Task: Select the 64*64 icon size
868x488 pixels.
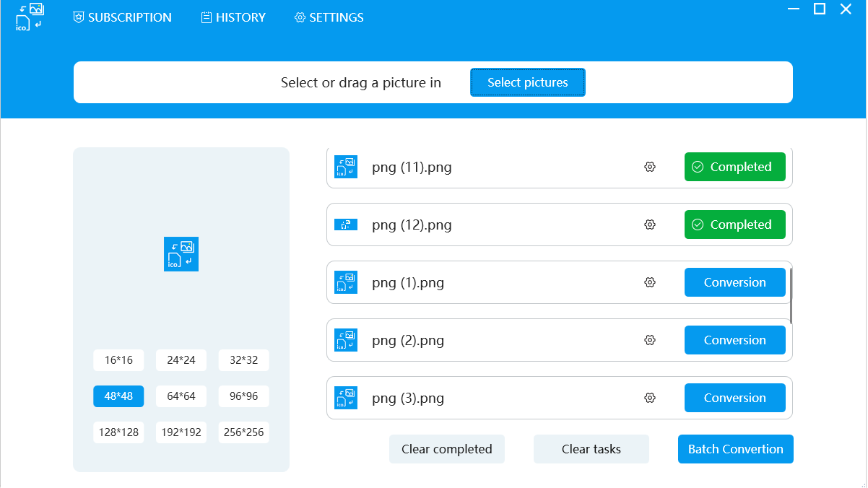Action: 181,396
